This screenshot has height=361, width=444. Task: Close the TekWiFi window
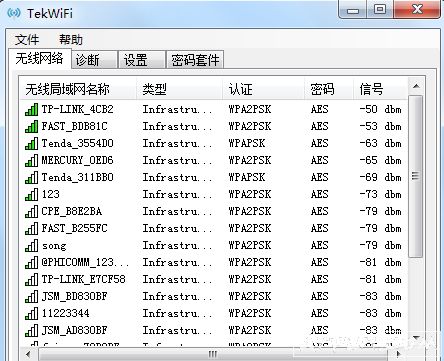[x=417, y=9]
